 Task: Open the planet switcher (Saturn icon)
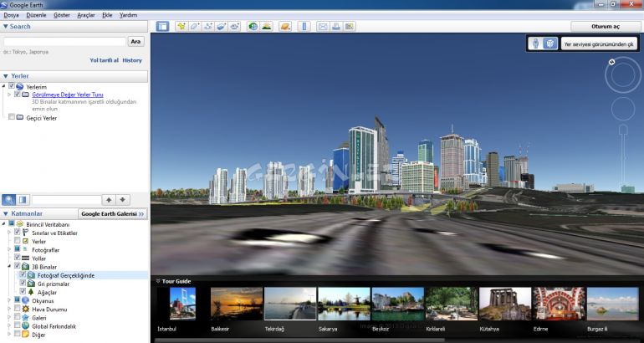[x=284, y=27]
